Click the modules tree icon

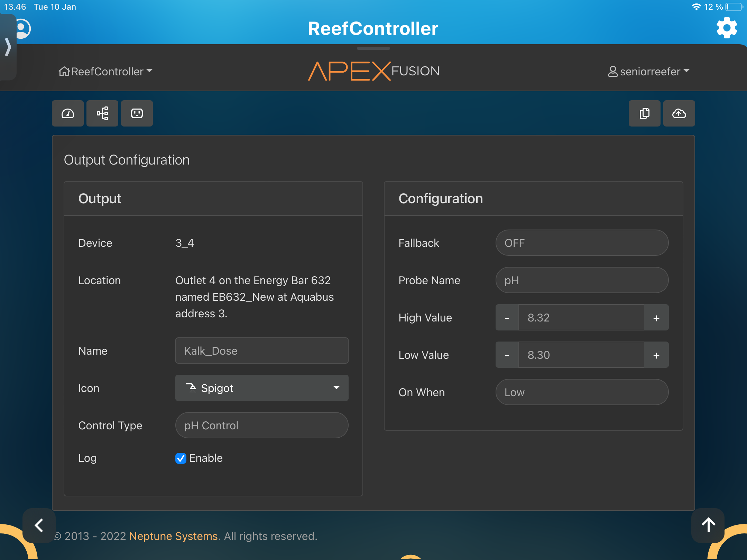tap(102, 113)
